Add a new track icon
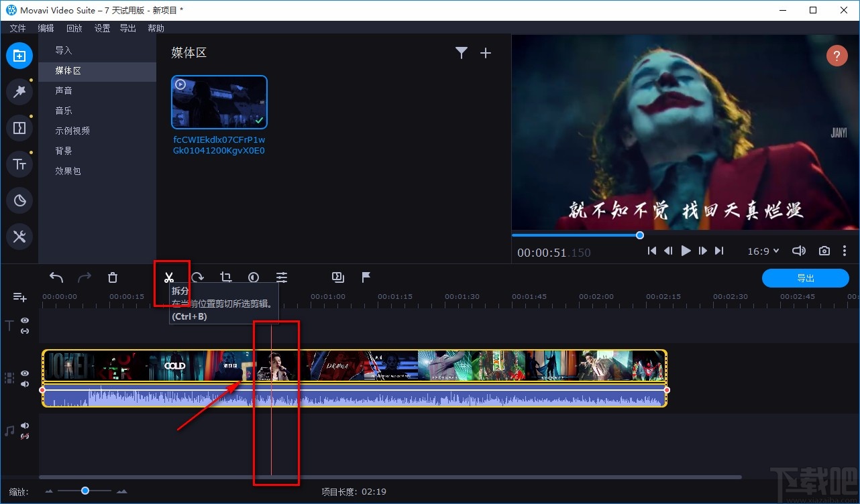860x504 pixels. pos(19,297)
